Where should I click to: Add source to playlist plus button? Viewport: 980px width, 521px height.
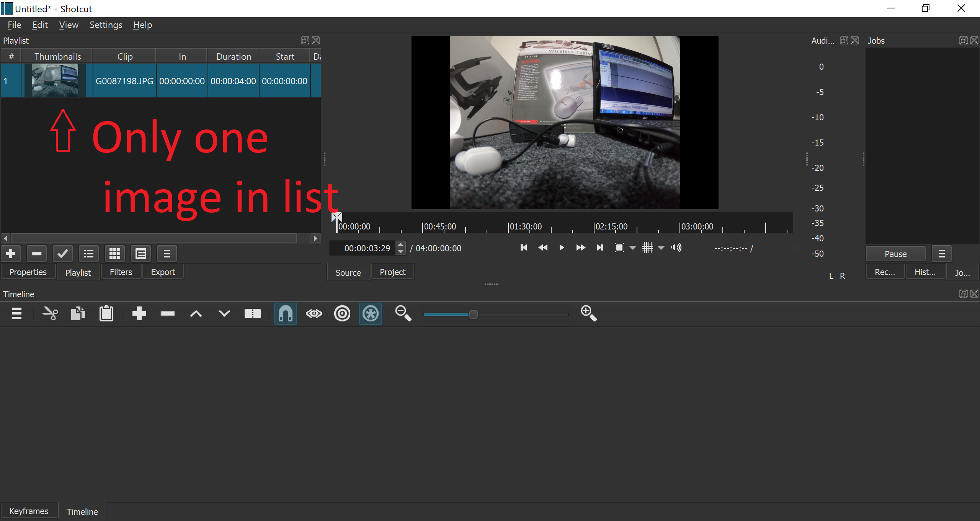[11, 254]
